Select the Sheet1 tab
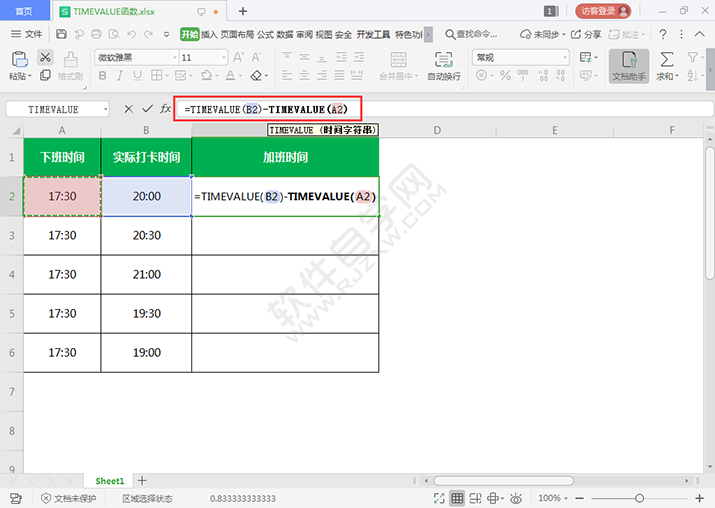 [x=109, y=481]
